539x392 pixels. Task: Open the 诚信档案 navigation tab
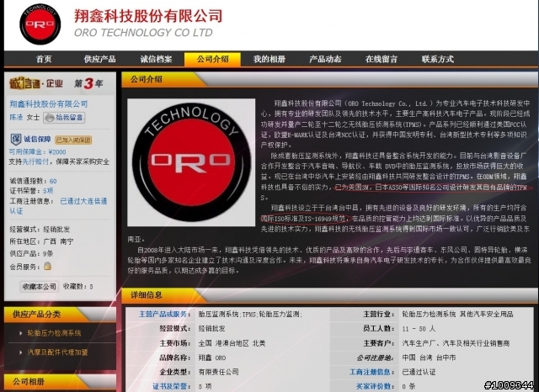(156, 59)
